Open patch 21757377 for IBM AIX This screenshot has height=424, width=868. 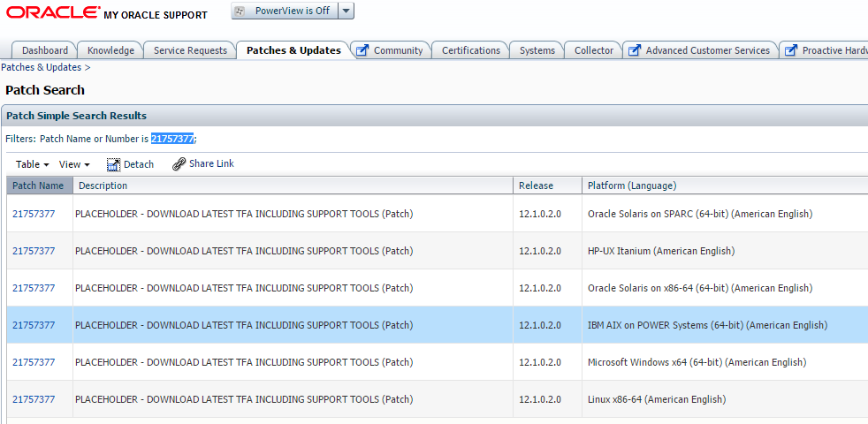click(x=34, y=325)
